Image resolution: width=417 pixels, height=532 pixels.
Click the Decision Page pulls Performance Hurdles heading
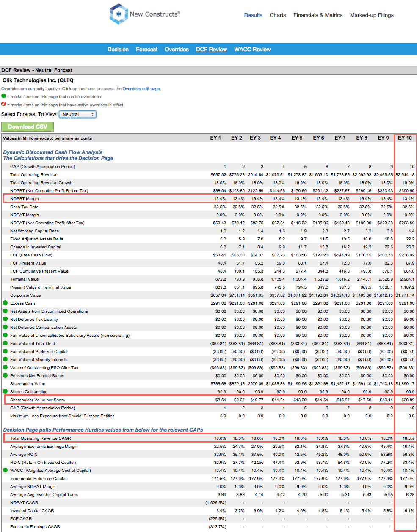point(103,430)
